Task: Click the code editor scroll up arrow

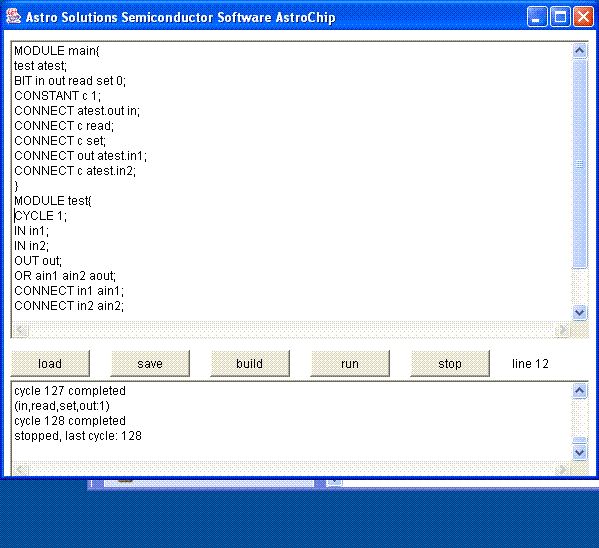Action: click(x=580, y=51)
